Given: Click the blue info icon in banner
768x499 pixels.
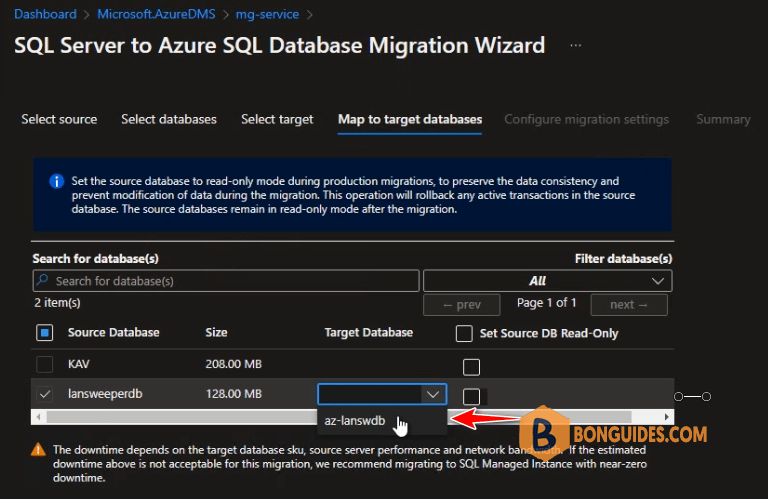Looking at the screenshot, I should 57,181.
